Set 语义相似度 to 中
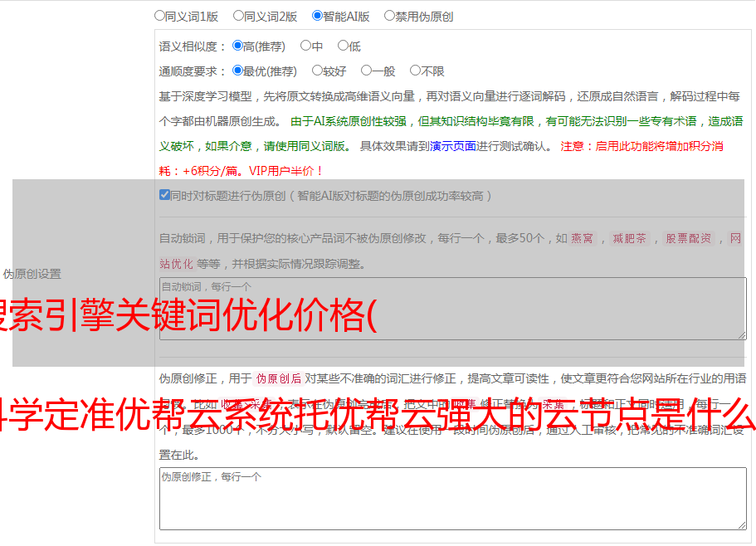The image size is (756, 546). [305, 46]
